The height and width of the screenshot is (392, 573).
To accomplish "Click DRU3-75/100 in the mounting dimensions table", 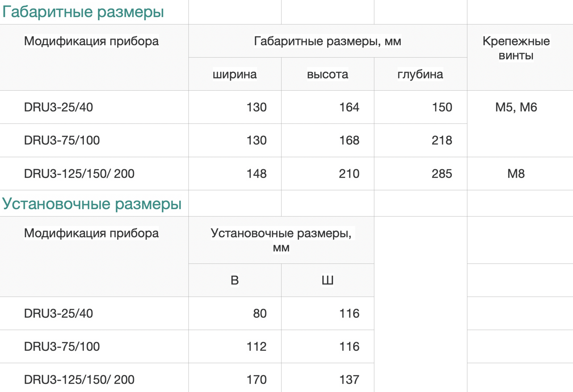I will point(62,346).
